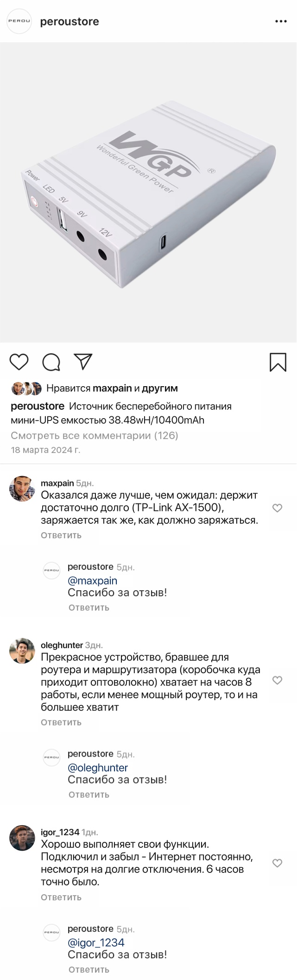Open the three-dot more options menu
The height and width of the screenshot is (980, 297).
tap(281, 22)
